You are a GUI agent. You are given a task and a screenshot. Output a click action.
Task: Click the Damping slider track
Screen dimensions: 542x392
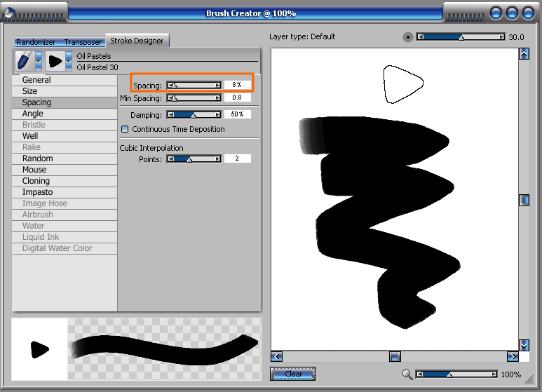click(195, 115)
